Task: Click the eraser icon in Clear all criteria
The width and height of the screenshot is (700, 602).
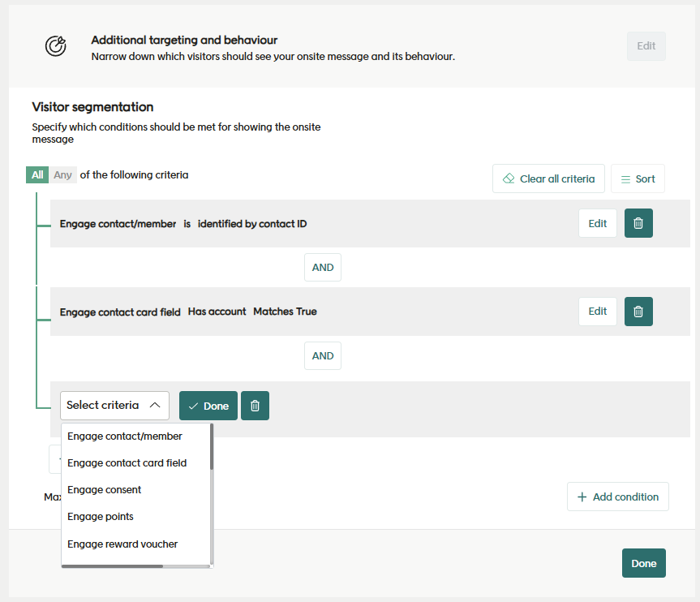Action: pos(509,178)
